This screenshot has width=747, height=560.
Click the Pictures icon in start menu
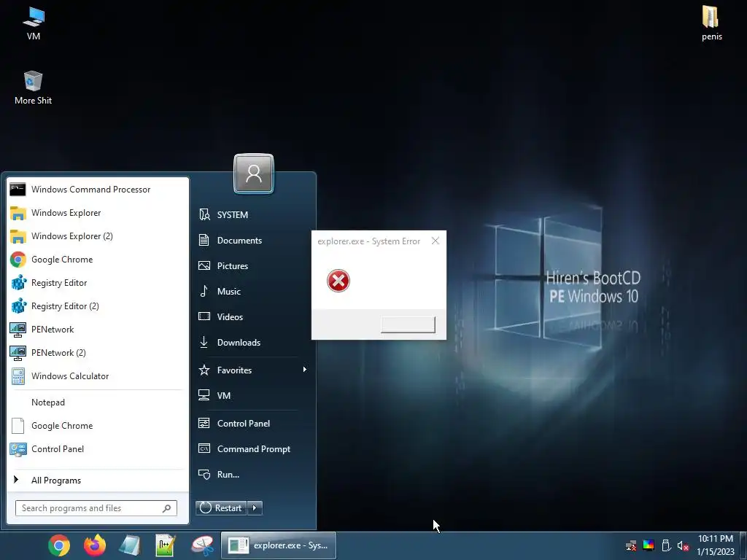tap(204, 265)
